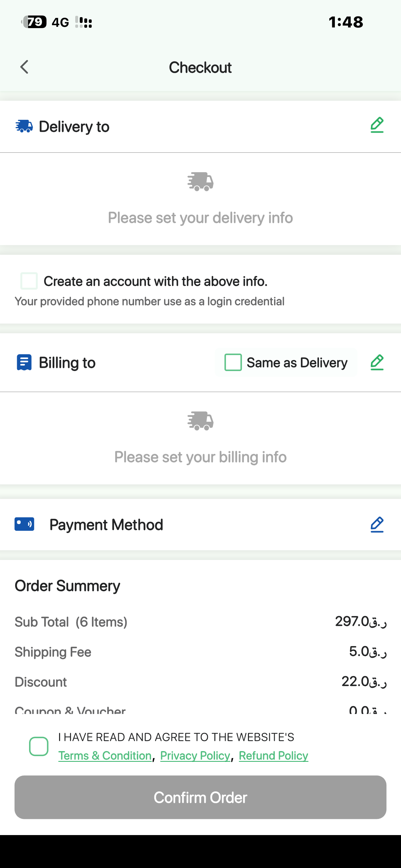Screen dimensions: 401x868
Task: Tap the Confirm Order button
Action: [x=200, y=797]
